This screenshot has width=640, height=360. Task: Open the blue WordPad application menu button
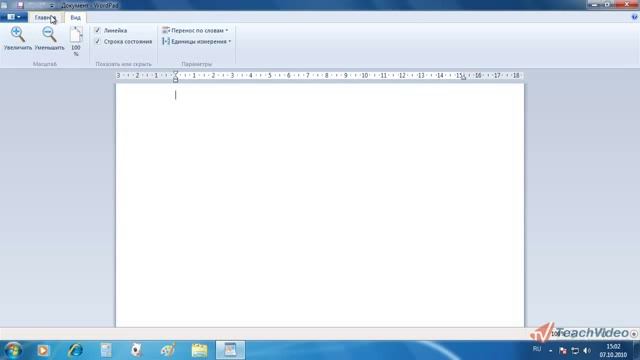click(x=14, y=17)
